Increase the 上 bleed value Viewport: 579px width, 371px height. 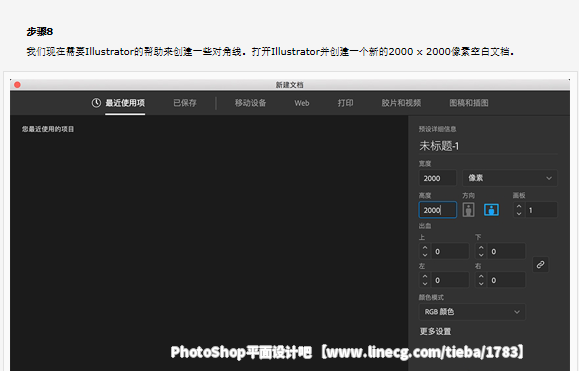pos(425,248)
